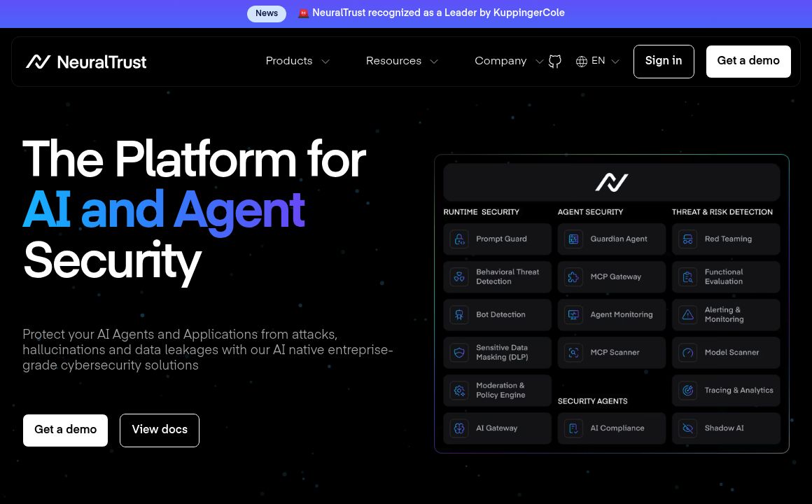
Task: Click the NeuralTrust logo in header
Action: (x=86, y=62)
